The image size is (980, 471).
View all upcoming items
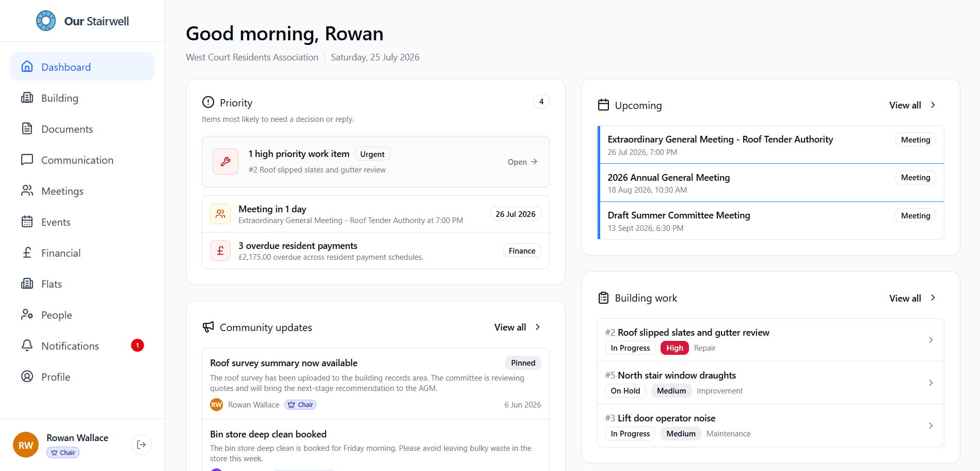[x=912, y=105]
